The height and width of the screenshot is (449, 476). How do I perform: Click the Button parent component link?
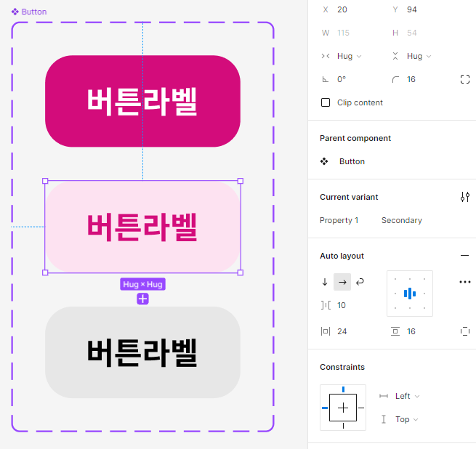[x=352, y=161]
